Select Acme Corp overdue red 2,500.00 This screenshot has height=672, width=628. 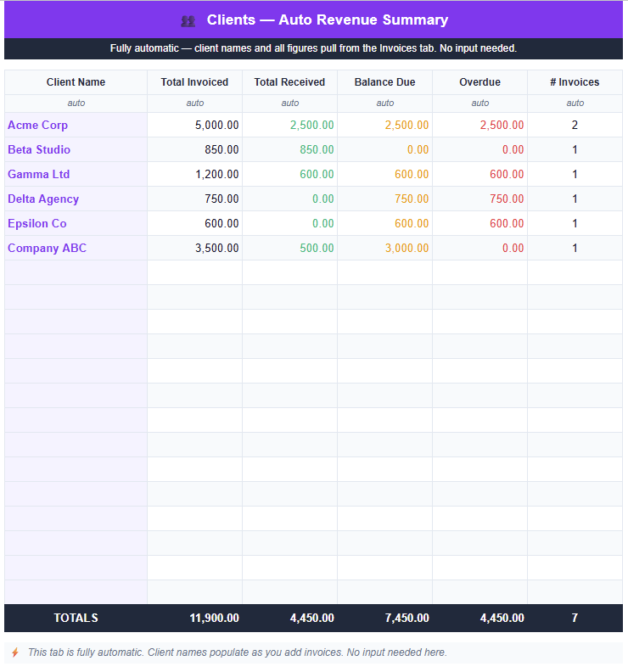[502, 125]
